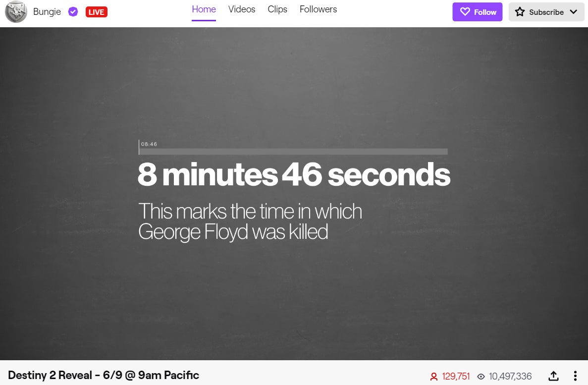
Task: Switch to the Home tab
Action: 204,9
